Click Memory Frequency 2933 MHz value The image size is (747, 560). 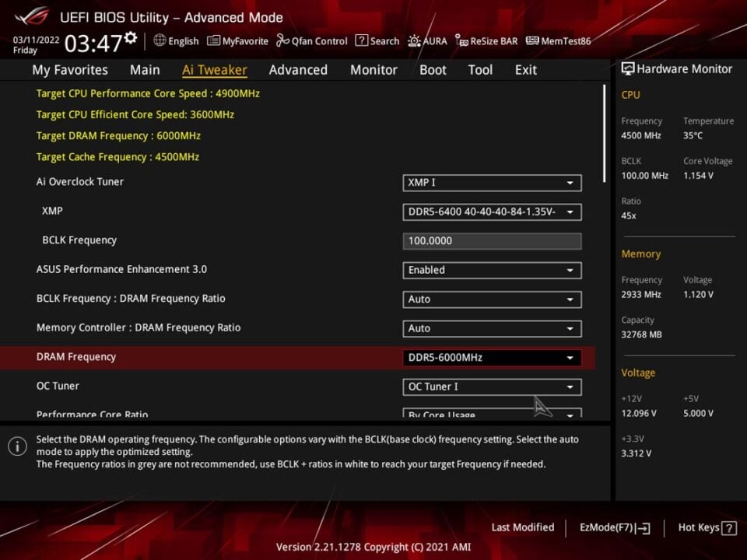pos(640,295)
